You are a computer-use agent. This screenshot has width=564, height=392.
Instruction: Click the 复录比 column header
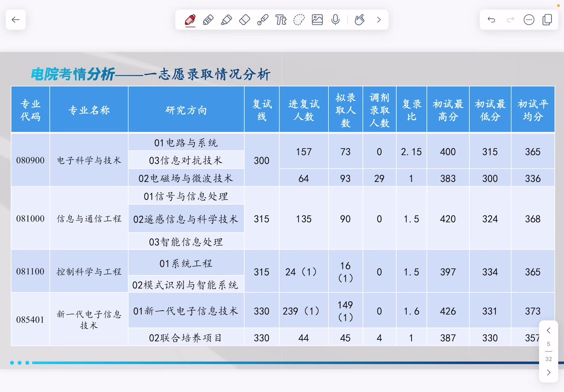pyautogui.click(x=412, y=110)
